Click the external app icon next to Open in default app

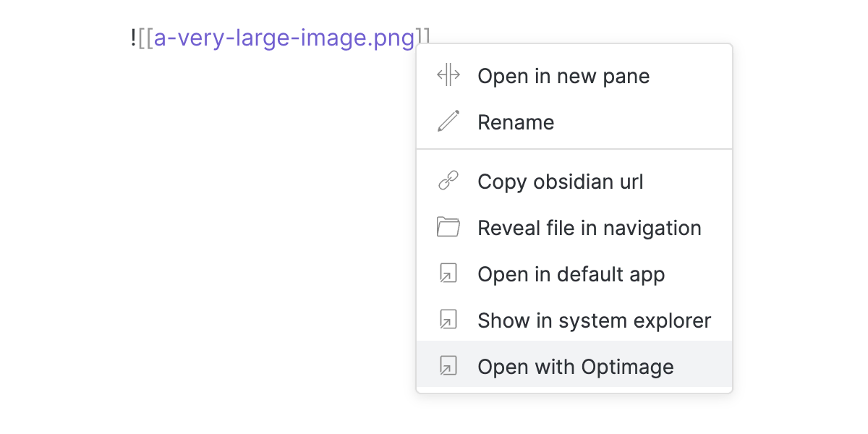448,273
